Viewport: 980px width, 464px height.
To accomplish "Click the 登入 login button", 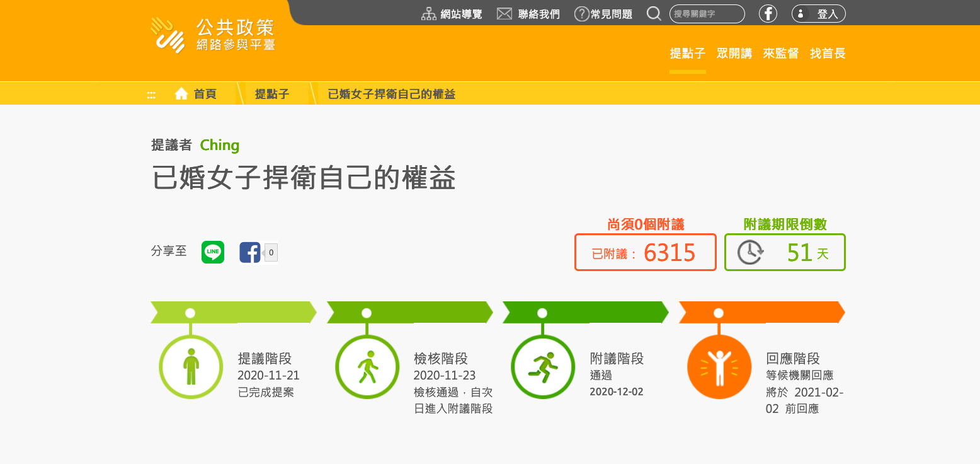I will 819,14.
